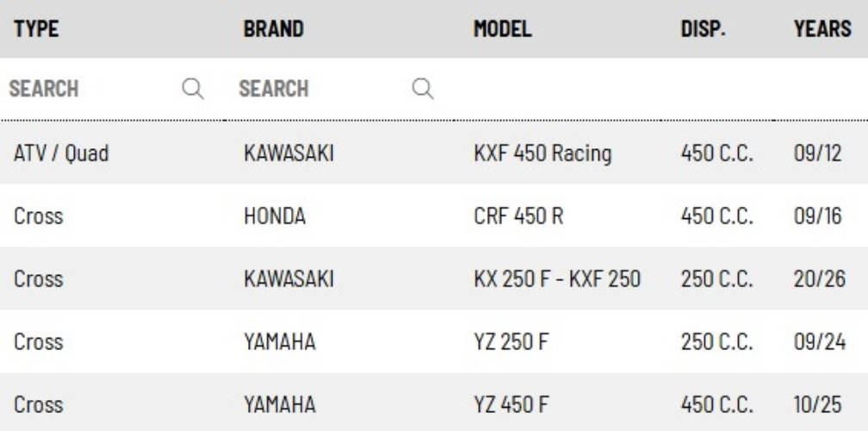Pick the YZ 450 F model

coord(512,404)
